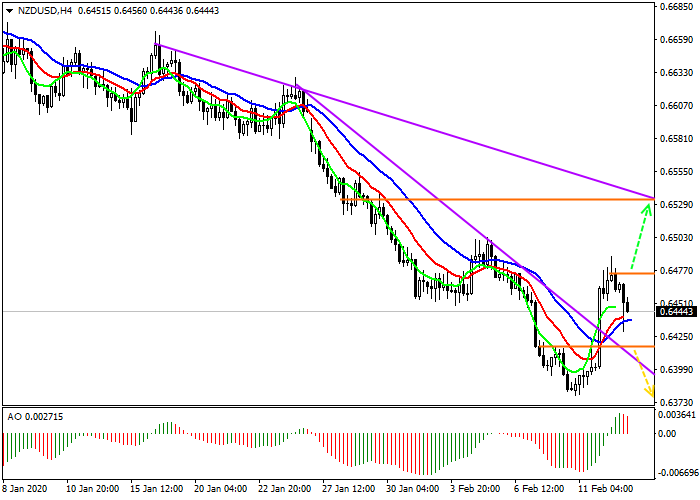Click the 11 Feb 04:00 time label

607,490
